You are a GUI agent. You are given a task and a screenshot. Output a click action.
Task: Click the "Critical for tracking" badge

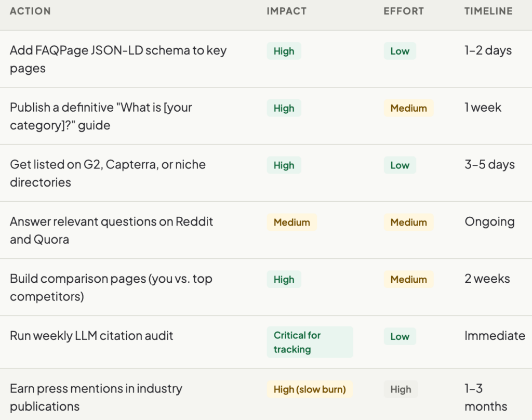[310, 342]
